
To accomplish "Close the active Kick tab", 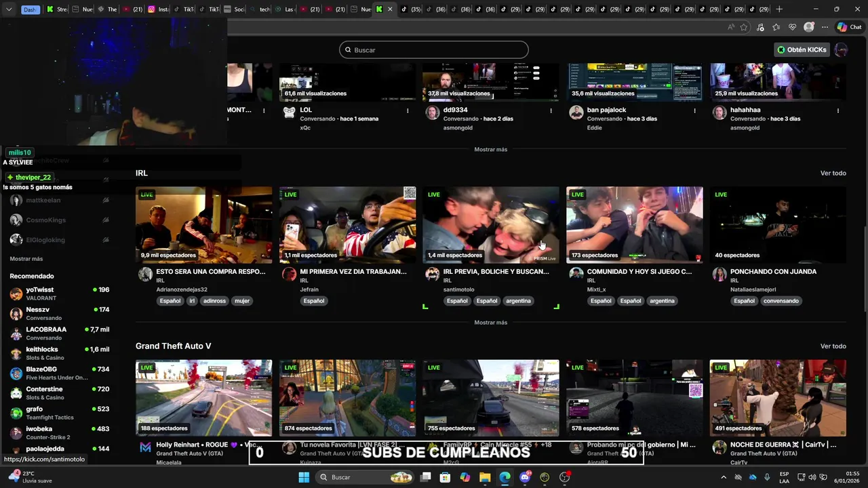I will [389, 9].
